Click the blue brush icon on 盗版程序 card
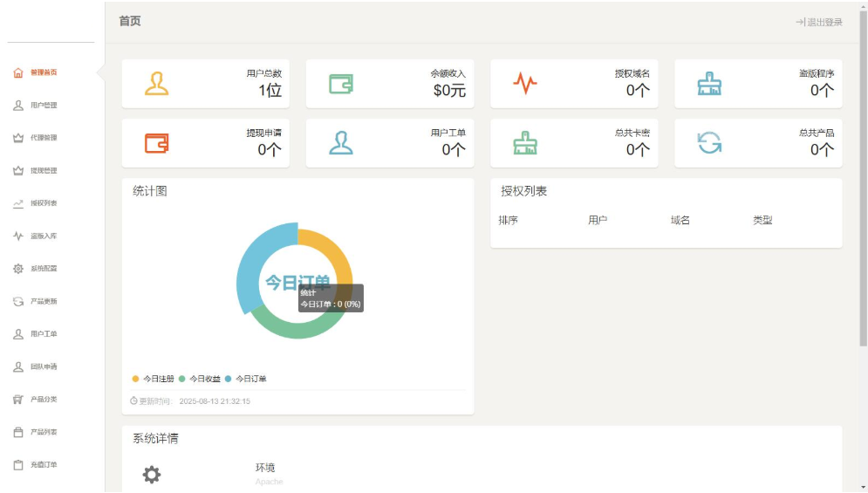This screenshot has height=493, width=868. [x=709, y=84]
